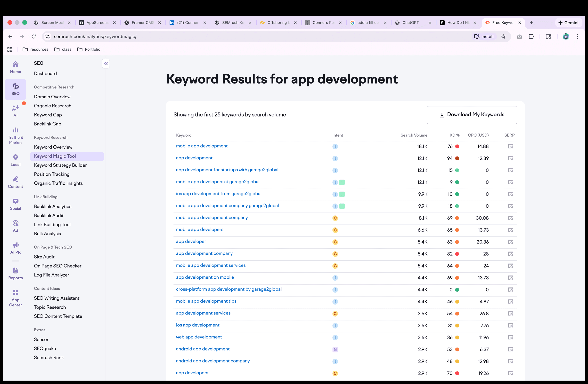Click Download My Keywords button
This screenshot has width=588, height=384.
tap(472, 115)
